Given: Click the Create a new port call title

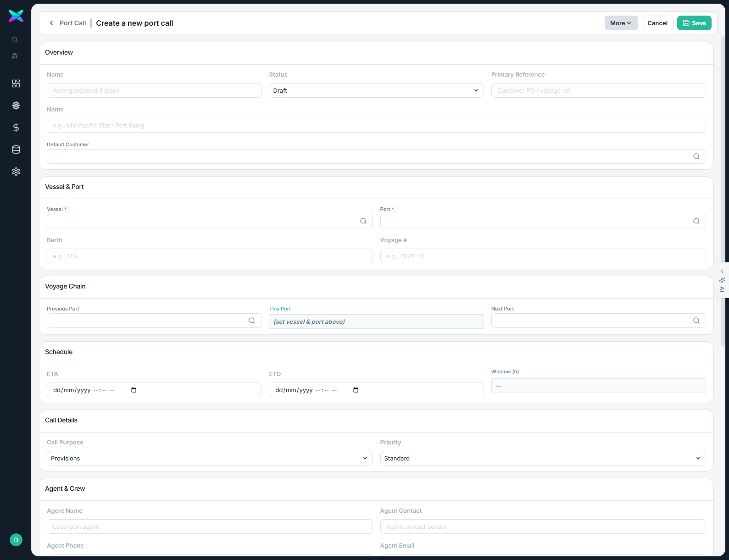Looking at the screenshot, I should 134,23.
